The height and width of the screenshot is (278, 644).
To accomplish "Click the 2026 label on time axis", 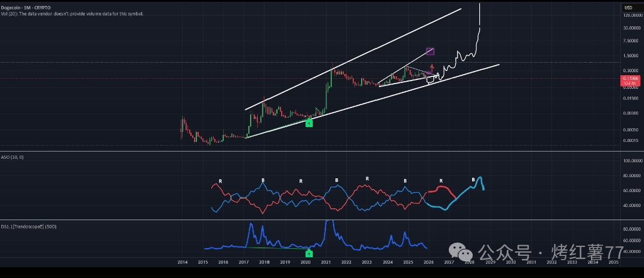I will pyautogui.click(x=429, y=262).
